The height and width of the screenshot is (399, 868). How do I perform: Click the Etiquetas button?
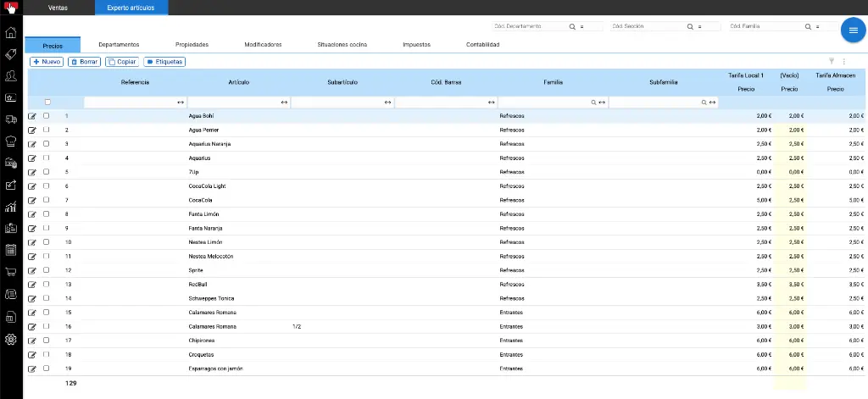(x=164, y=62)
